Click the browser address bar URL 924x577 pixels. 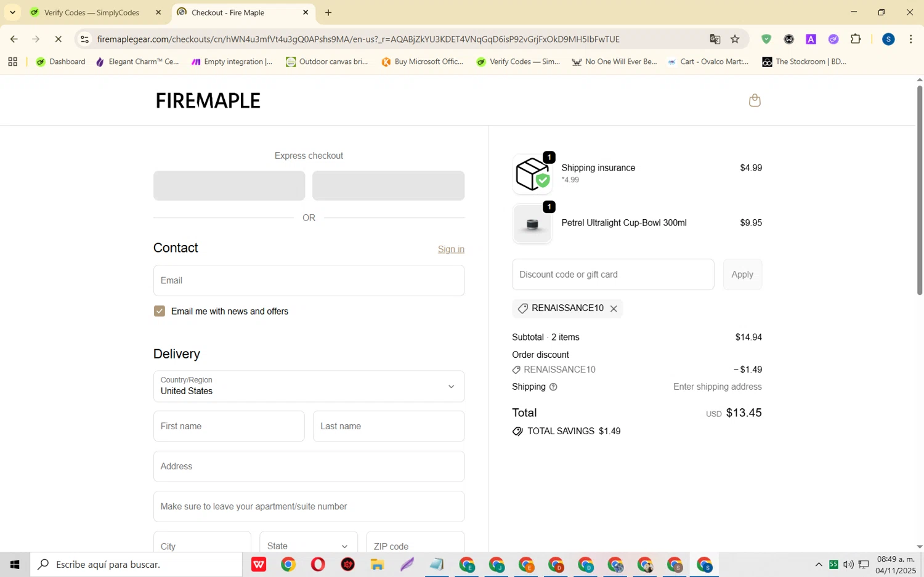tap(358, 39)
